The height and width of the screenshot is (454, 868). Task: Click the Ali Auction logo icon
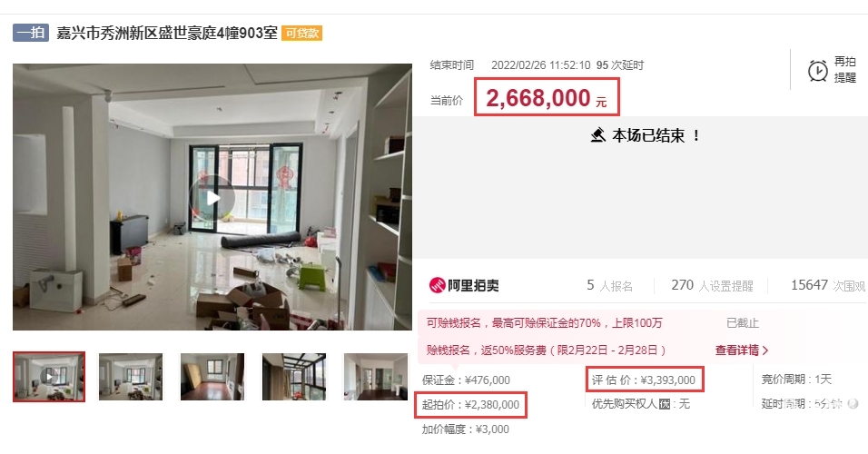[438, 285]
